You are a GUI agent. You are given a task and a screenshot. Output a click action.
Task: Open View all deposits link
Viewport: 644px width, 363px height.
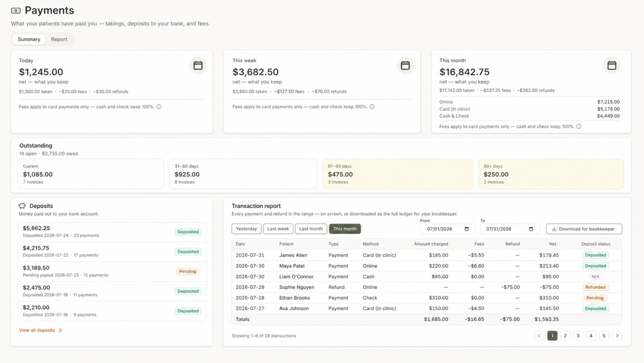(x=37, y=330)
